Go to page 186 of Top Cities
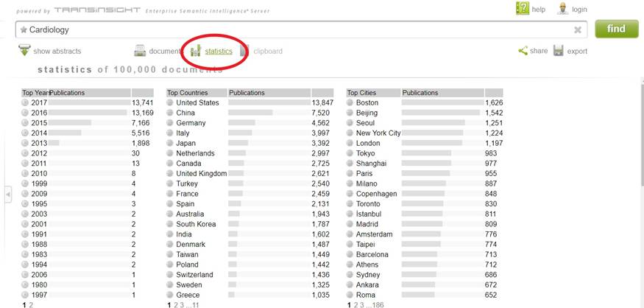 point(378,305)
